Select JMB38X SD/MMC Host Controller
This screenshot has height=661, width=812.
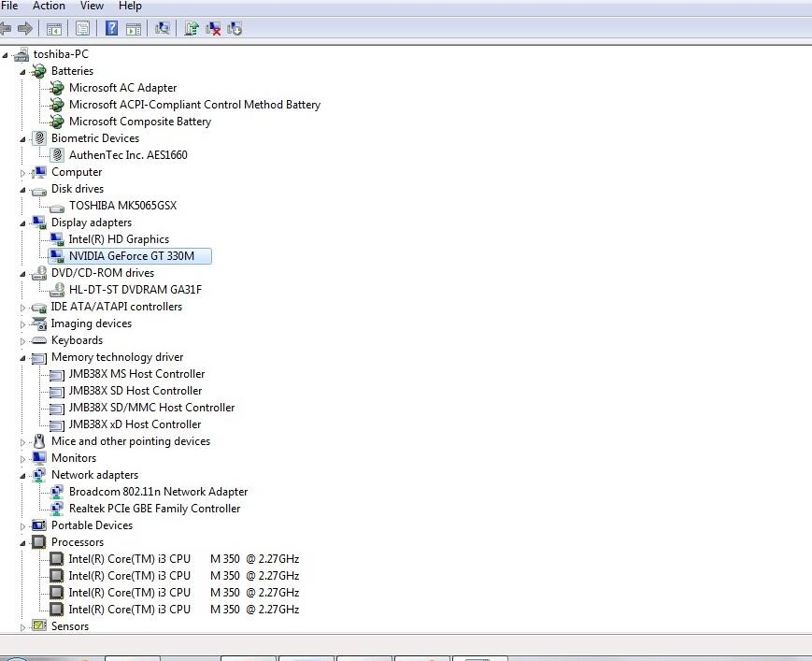pos(151,408)
